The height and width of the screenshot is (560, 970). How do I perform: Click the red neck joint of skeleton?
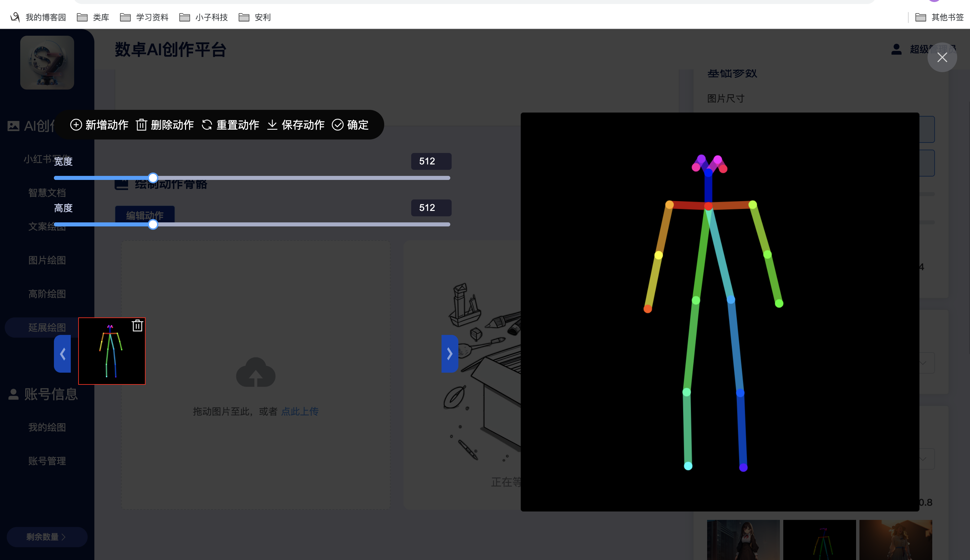coord(708,207)
